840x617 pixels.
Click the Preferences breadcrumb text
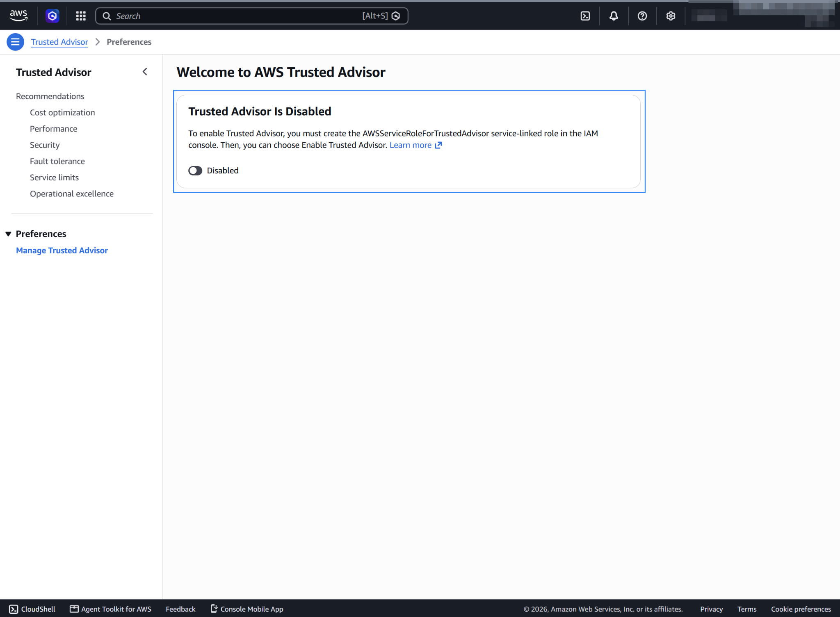pos(129,42)
